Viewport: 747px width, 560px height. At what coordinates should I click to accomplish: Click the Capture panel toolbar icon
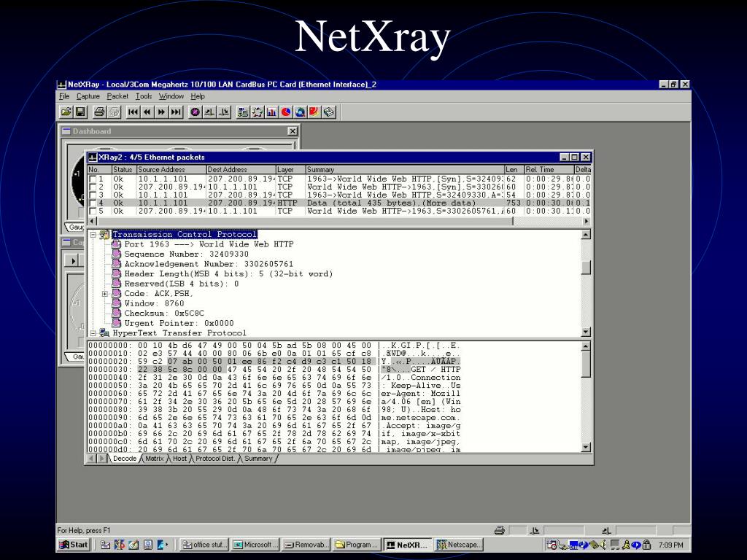coord(209,112)
